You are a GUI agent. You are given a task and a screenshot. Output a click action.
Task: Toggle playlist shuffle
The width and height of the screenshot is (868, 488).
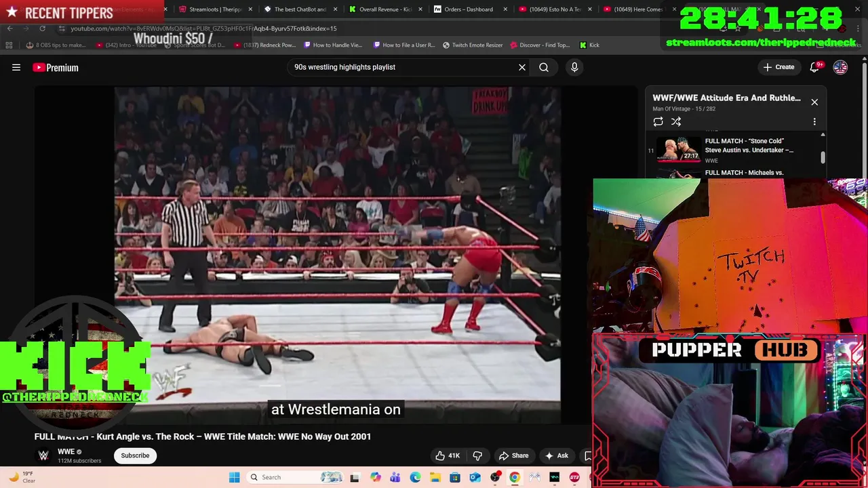[676, 121]
